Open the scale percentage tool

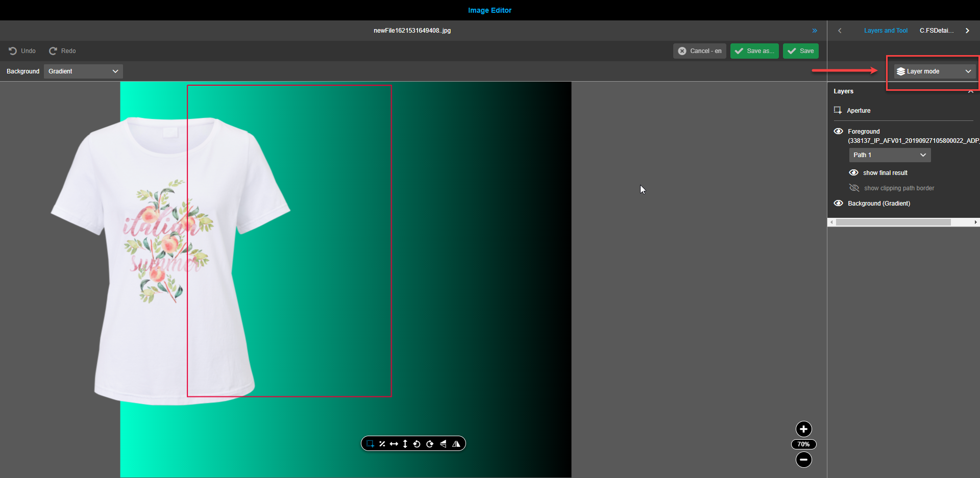[382, 443]
